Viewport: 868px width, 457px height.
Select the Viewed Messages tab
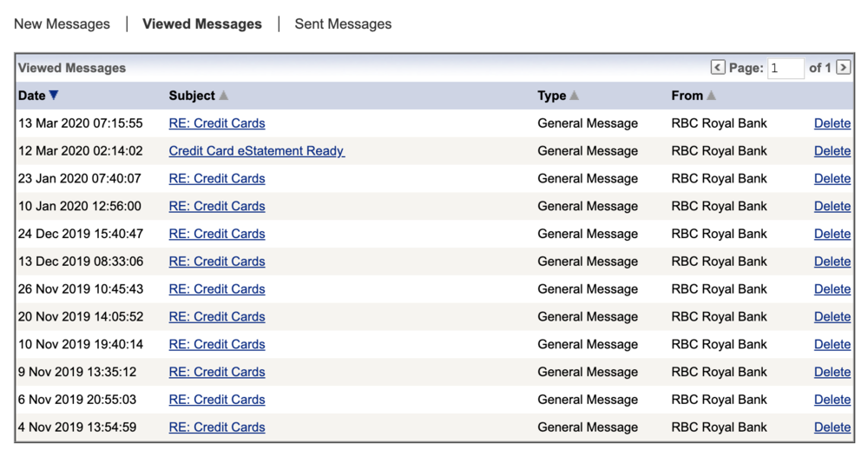pyautogui.click(x=202, y=24)
